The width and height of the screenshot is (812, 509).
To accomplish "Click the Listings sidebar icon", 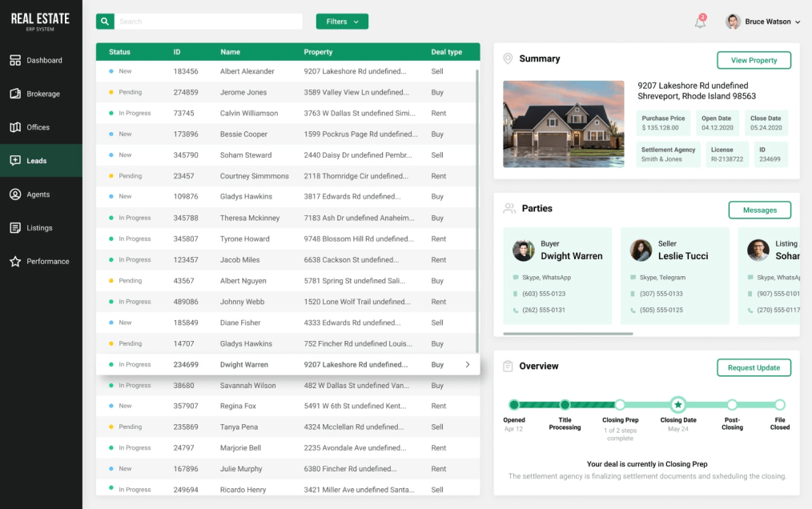I will [15, 228].
